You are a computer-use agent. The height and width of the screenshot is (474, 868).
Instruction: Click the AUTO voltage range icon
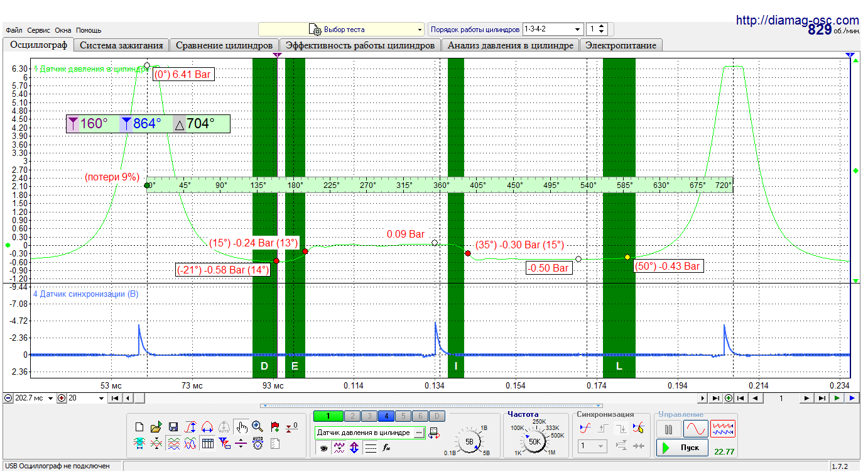258,444
